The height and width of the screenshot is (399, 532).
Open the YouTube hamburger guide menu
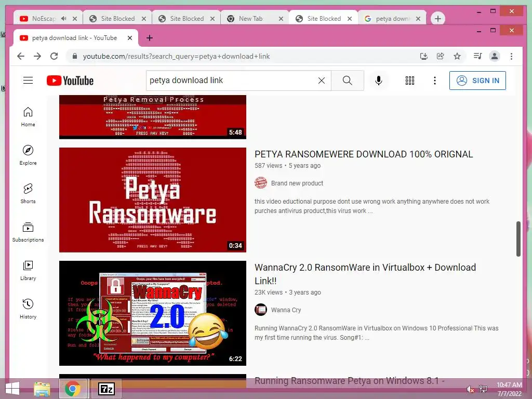tap(28, 81)
